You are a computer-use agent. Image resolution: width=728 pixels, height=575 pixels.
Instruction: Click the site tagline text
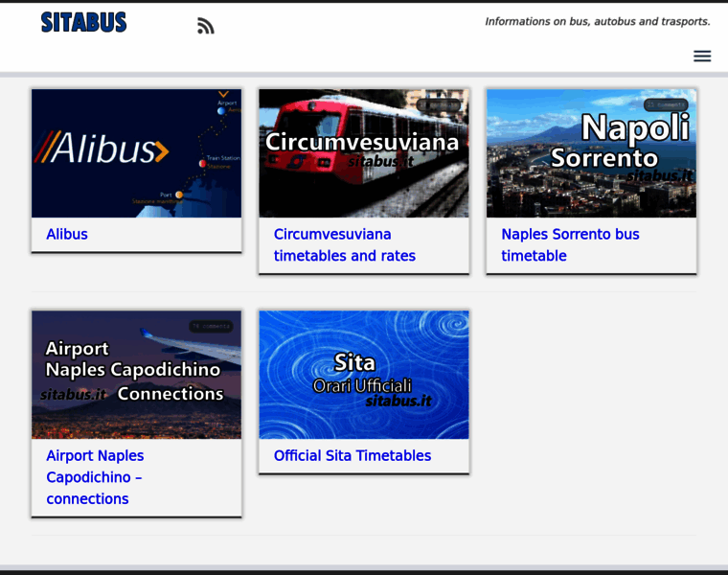[x=598, y=21]
